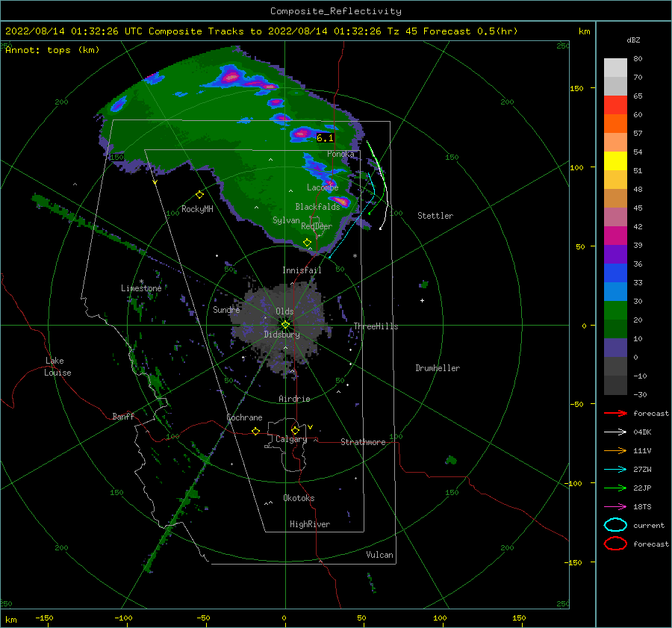Click the Lake Louise label
This screenshot has height=628, width=672.
coord(57,367)
